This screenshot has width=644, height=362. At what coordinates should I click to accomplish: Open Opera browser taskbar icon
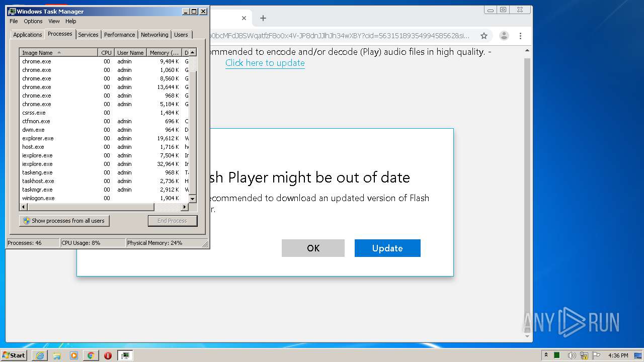(x=108, y=355)
